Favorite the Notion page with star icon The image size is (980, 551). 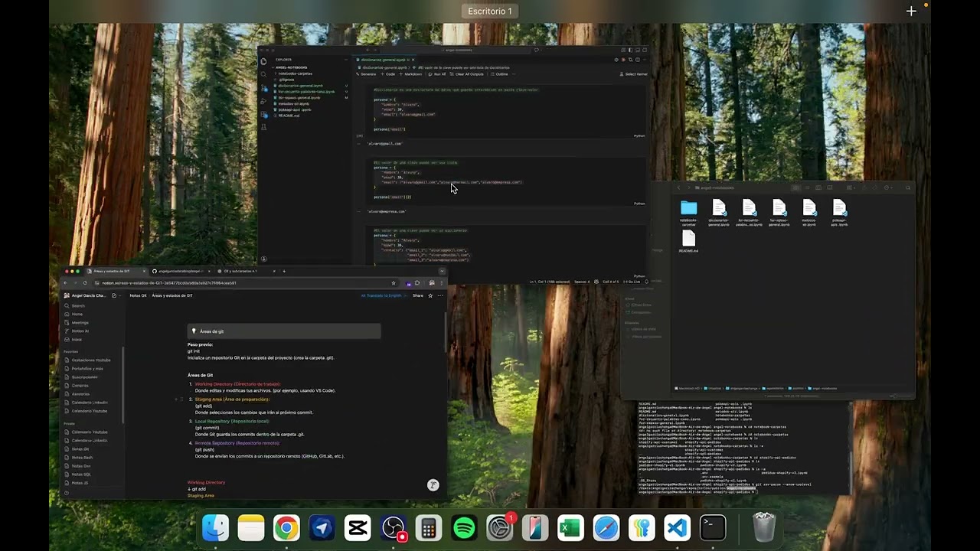pyautogui.click(x=430, y=295)
